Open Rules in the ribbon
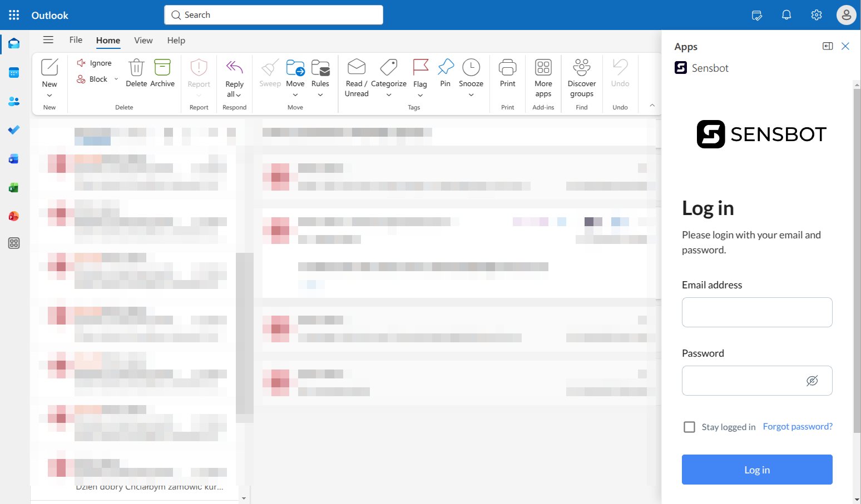Image resolution: width=861 pixels, height=504 pixels. pyautogui.click(x=320, y=73)
